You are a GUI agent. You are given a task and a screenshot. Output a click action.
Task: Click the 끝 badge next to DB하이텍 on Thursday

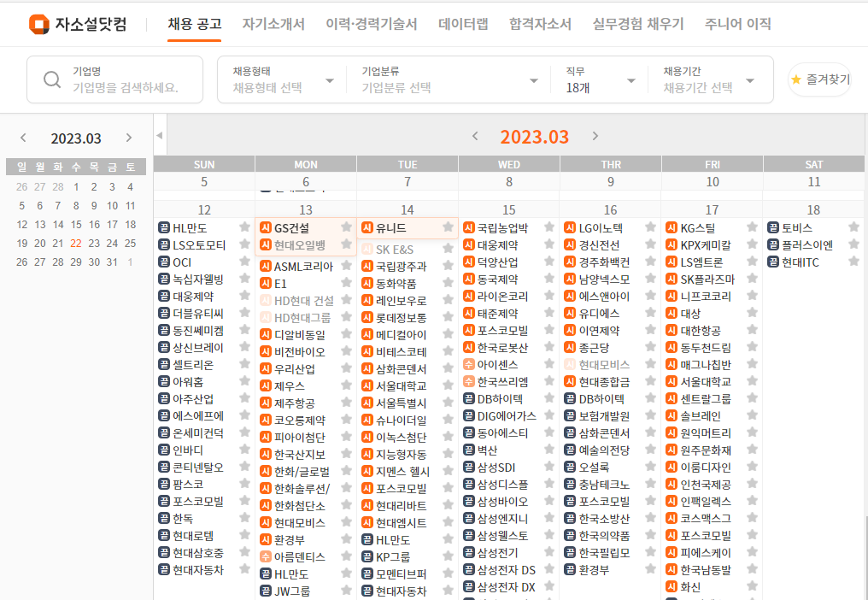(x=570, y=399)
